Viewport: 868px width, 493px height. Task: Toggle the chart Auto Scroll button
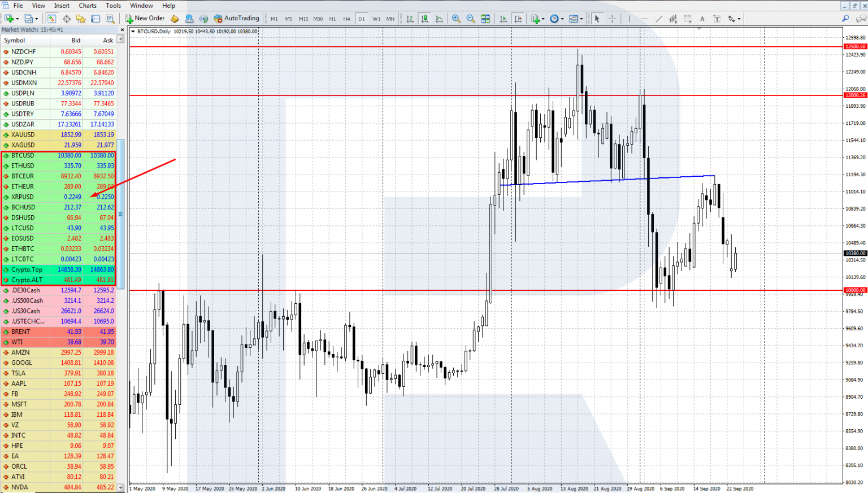(503, 19)
